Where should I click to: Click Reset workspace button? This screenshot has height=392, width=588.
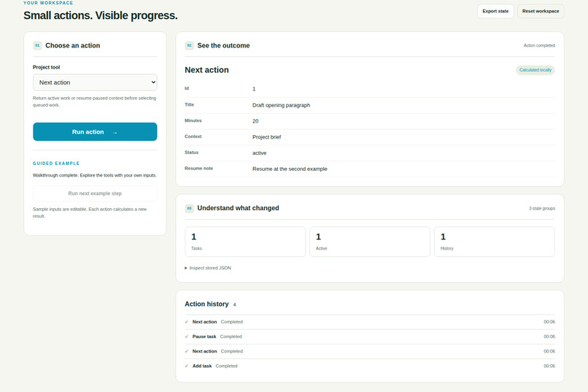coord(541,11)
